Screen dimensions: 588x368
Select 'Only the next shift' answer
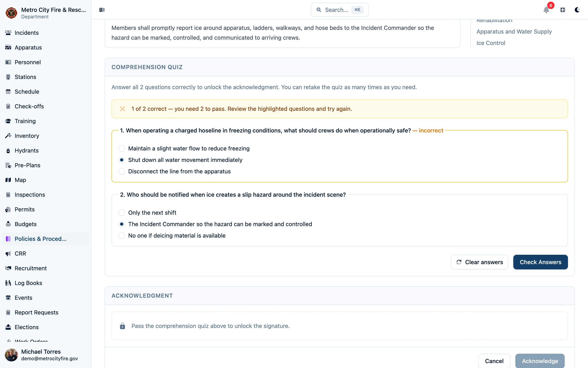tap(122, 213)
